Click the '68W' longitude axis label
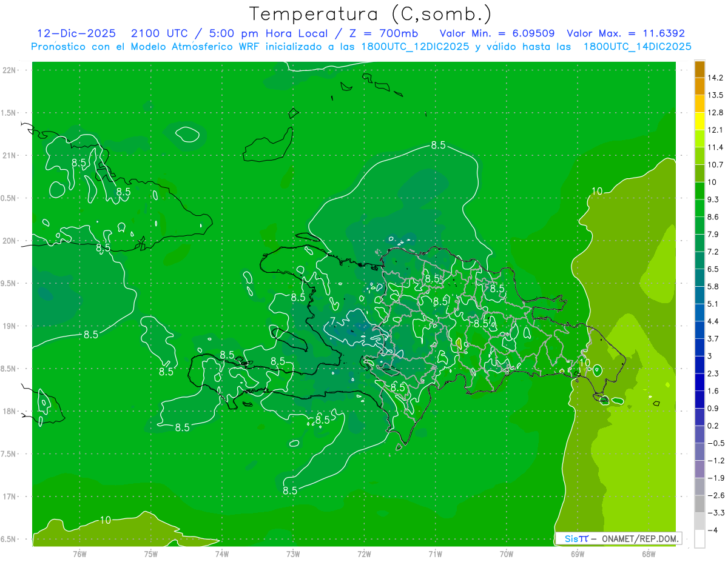728x562 pixels. point(649,554)
